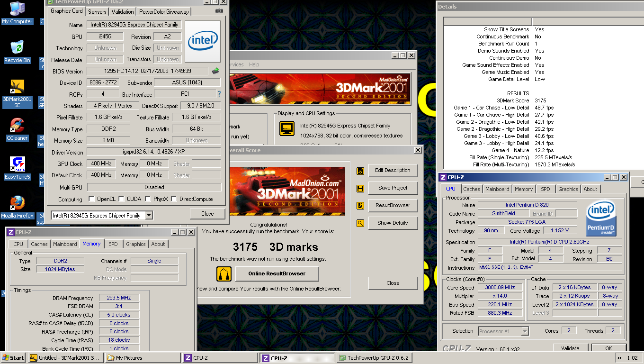Viewport: 644px width, 364px height.
Task: Switch to Sensors tab in GPU-Z
Action: (x=98, y=11)
